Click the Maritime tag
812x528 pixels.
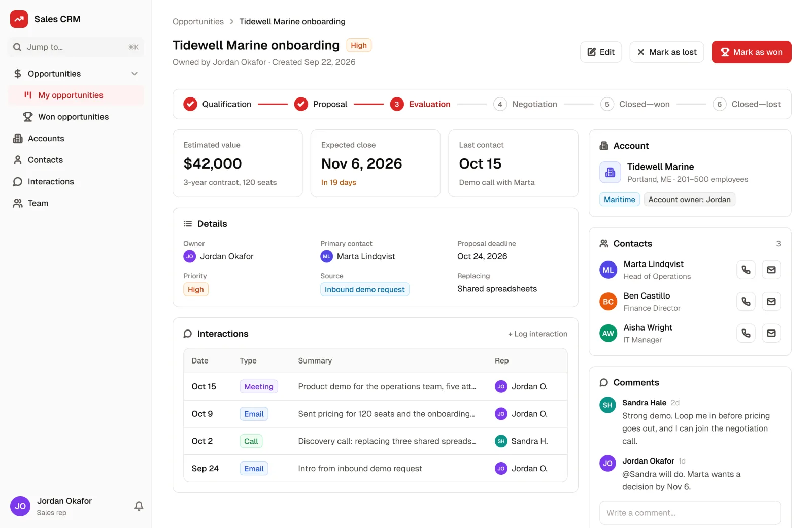(620, 200)
